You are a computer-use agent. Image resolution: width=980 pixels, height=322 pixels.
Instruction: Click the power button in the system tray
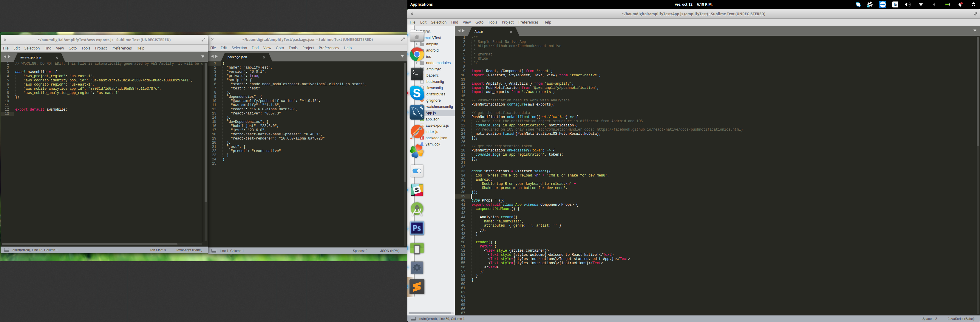coord(973,4)
